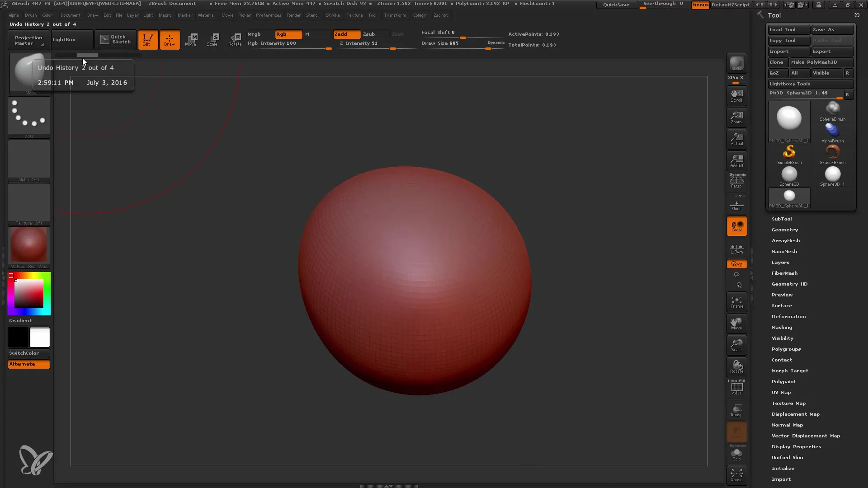Screen dimensions: 868x488
Task: Select the Move tool in toolbar
Action: click(x=191, y=40)
